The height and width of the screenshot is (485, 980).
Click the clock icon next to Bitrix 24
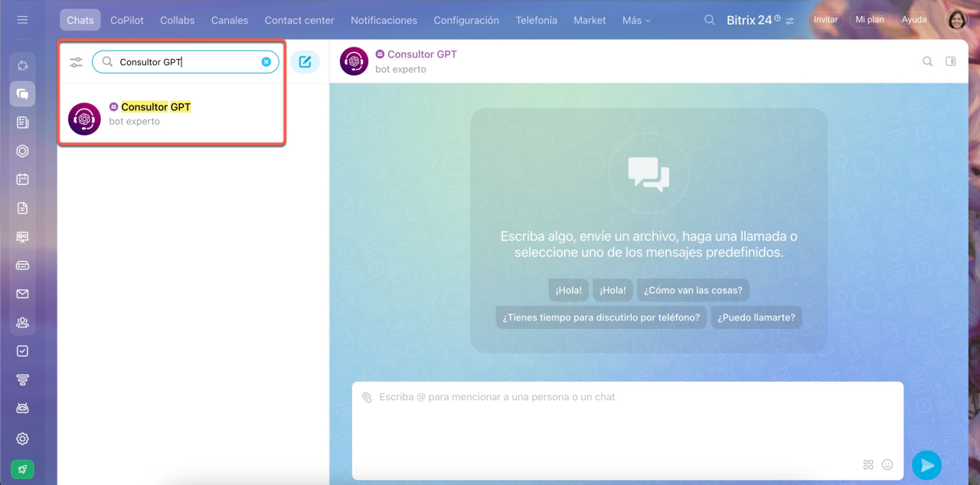[777, 18]
